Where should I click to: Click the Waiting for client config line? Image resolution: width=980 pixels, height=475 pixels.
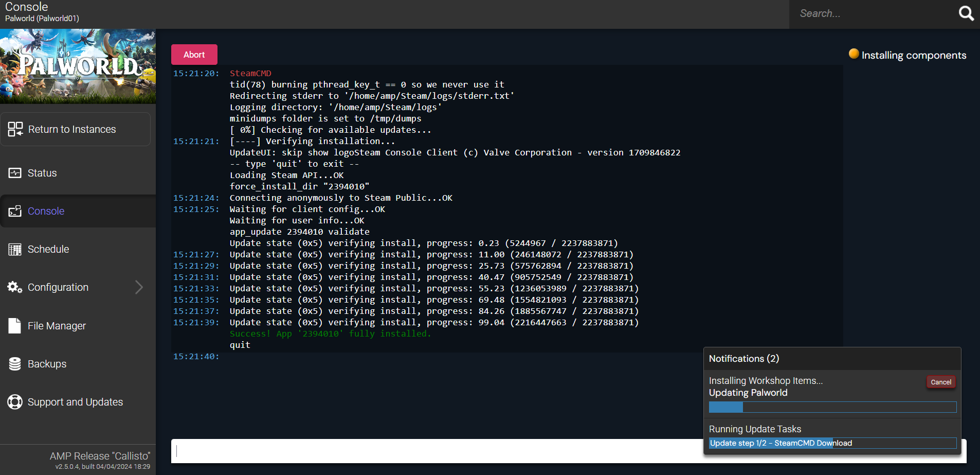(x=307, y=209)
